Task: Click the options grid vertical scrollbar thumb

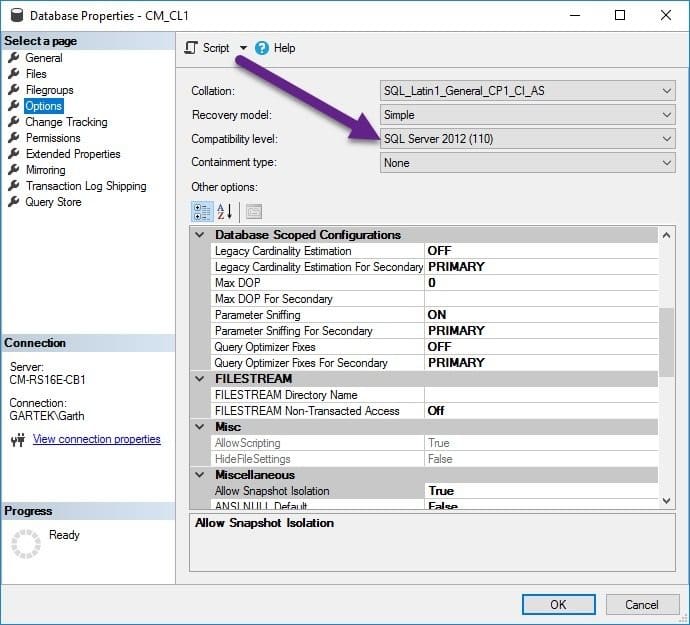Action: (666, 342)
